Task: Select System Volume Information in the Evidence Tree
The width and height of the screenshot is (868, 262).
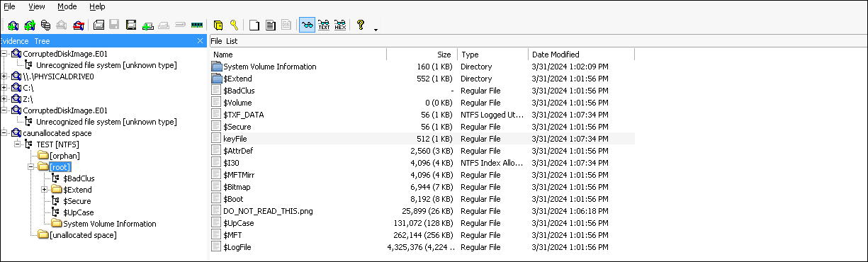Action: pos(109,224)
